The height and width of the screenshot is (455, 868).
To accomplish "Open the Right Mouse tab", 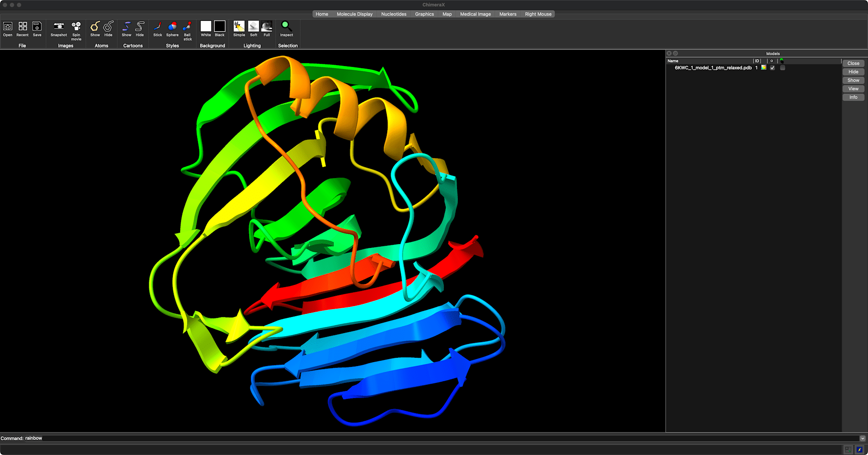I will (x=538, y=14).
